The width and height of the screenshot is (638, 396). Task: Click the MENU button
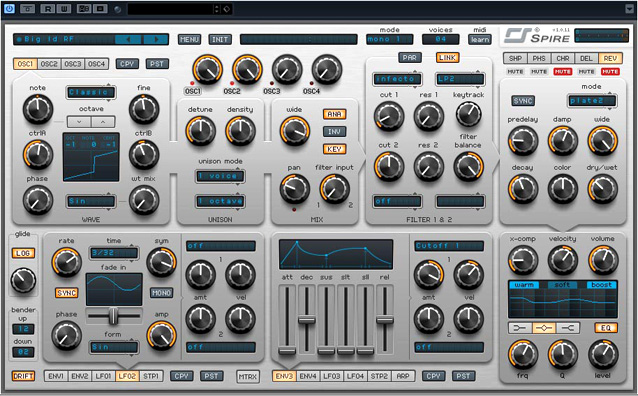pos(190,39)
